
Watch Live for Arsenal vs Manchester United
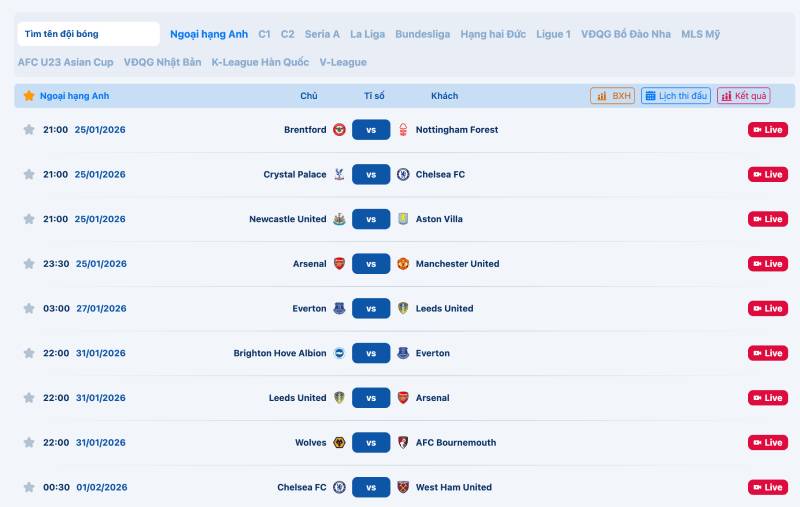pyautogui.click(x=768, y=264)
